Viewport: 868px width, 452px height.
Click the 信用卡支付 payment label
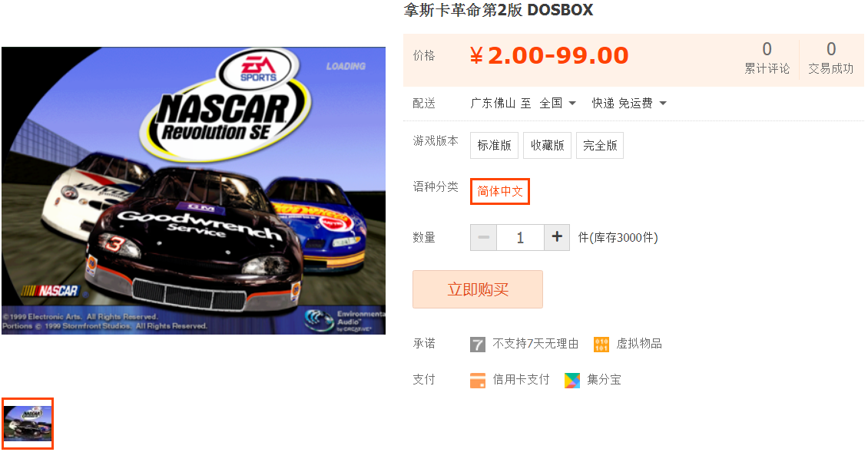(x=521, y=380)
